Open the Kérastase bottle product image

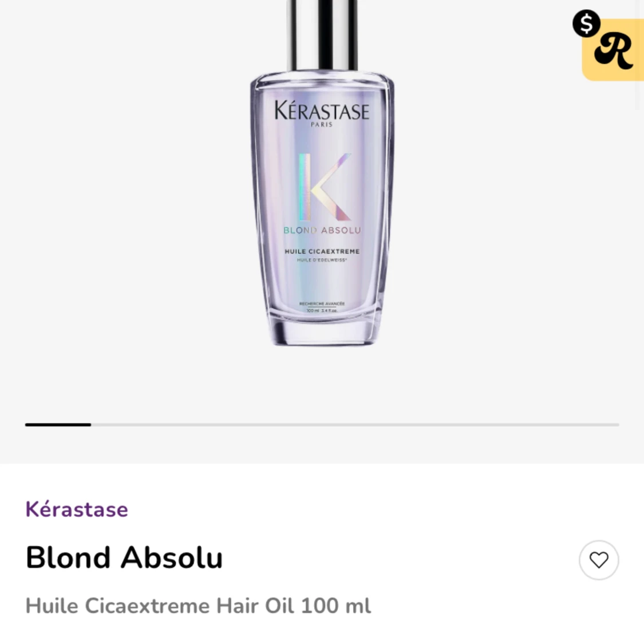(x=322, y=172)
